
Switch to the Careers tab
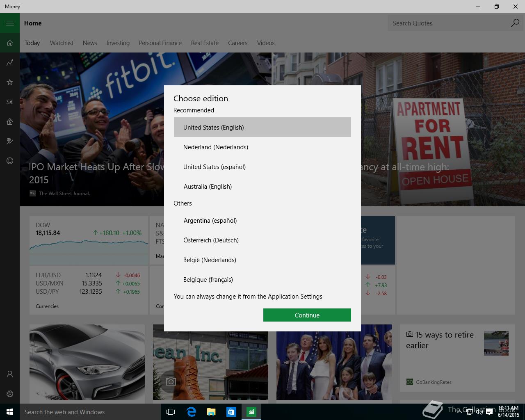pyautogui.click(x=237, y=43)
